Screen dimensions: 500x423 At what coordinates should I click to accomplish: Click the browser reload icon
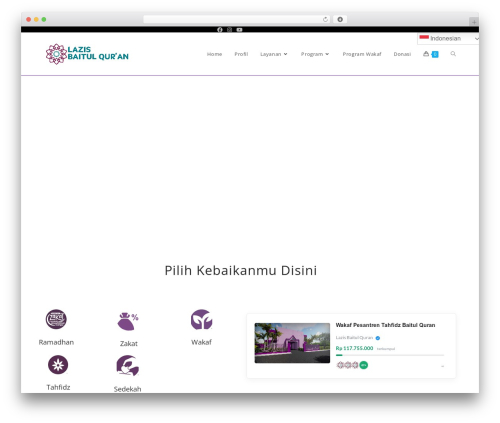[325, 19]
